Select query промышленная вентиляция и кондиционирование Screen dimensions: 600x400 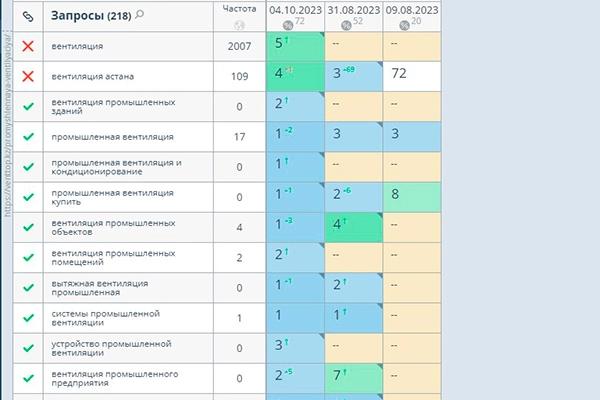116,167
